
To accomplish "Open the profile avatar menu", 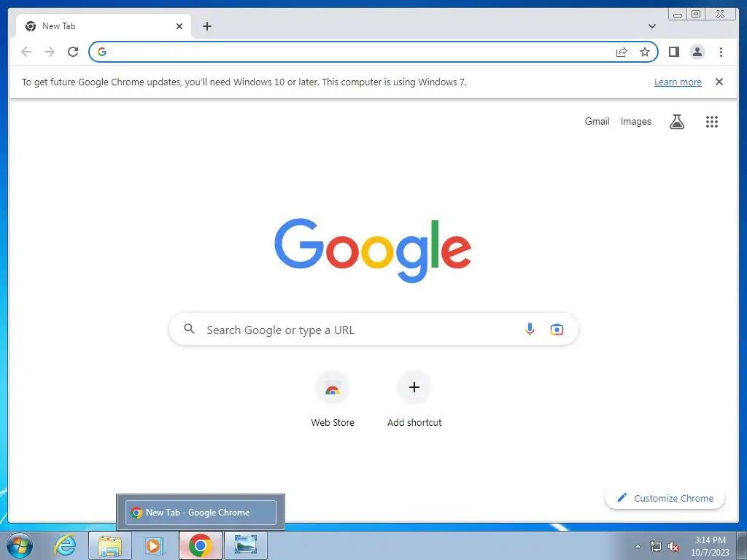I will coord(697,52).
